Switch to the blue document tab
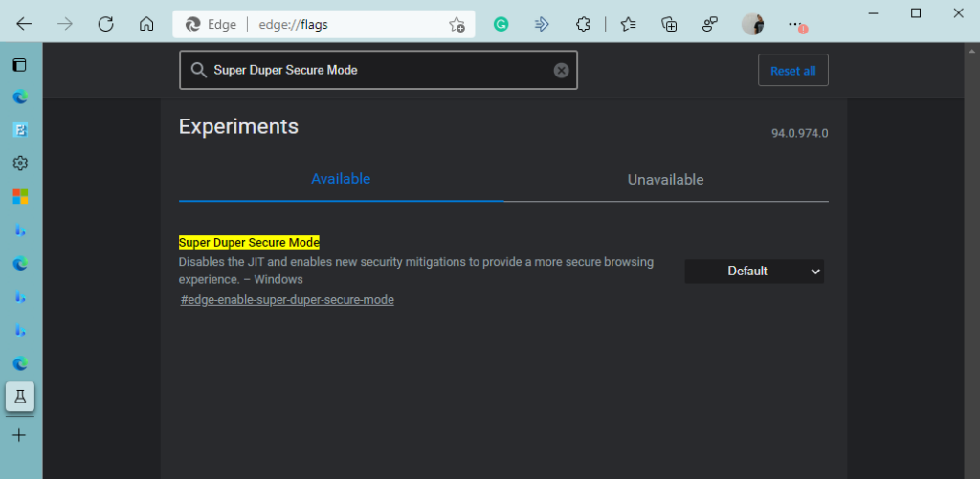Image resolution: width=980 pixels, height=479 pixels. click(20, 130)
